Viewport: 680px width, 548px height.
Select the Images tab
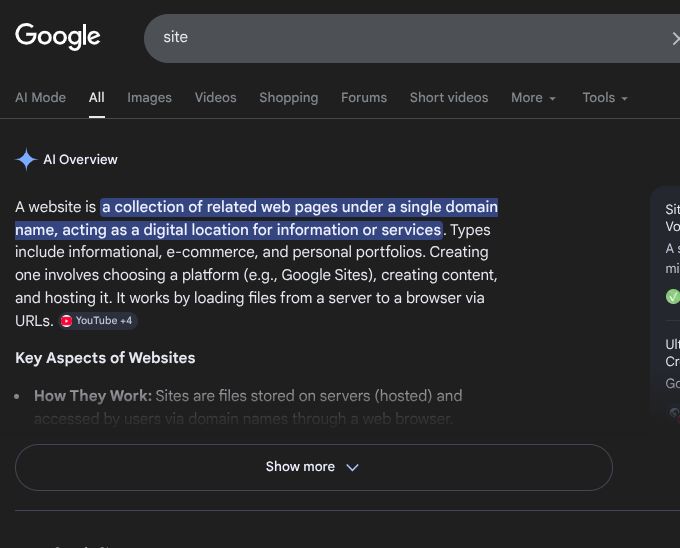coord(149,98)
